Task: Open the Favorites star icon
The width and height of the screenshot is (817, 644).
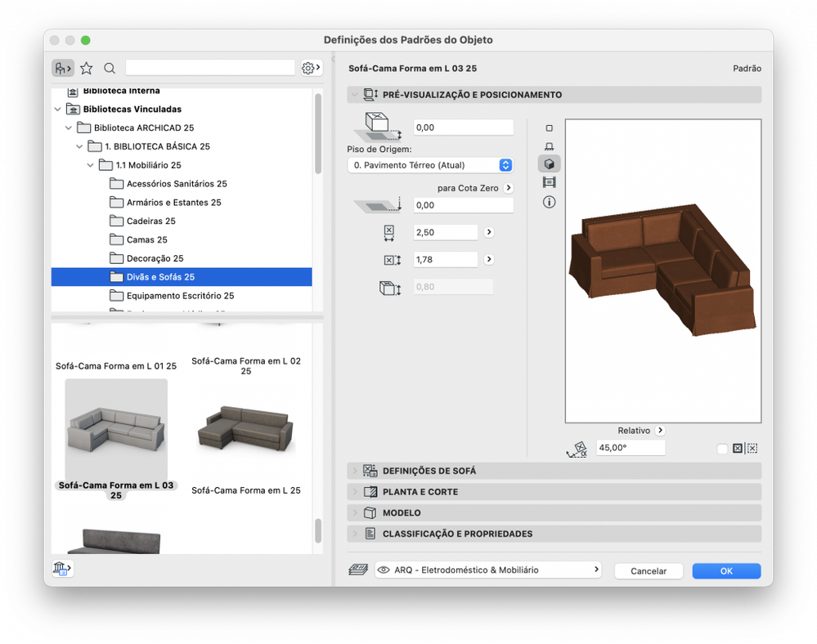Action: [x=87, y=68]
